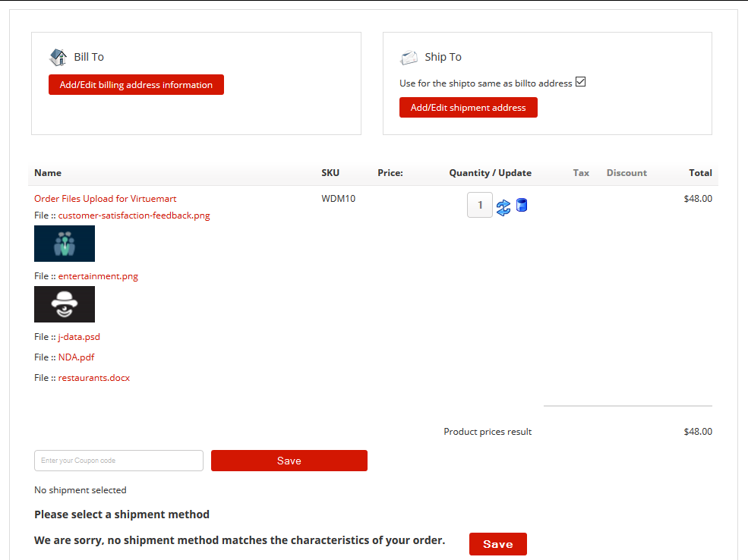The image size is (748, 560).
Task: Open the j-data.psd file link
Action: coord(79,337)
